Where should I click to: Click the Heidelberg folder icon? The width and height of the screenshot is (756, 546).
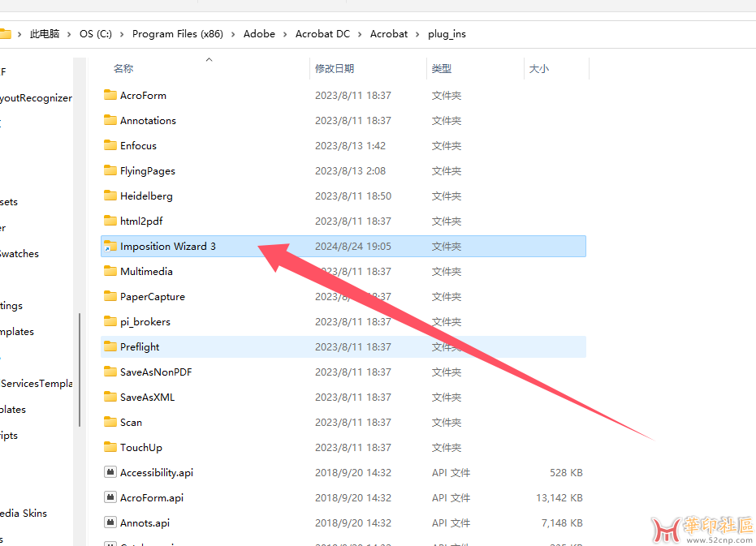pyautogui.click(x=110, y=196)
